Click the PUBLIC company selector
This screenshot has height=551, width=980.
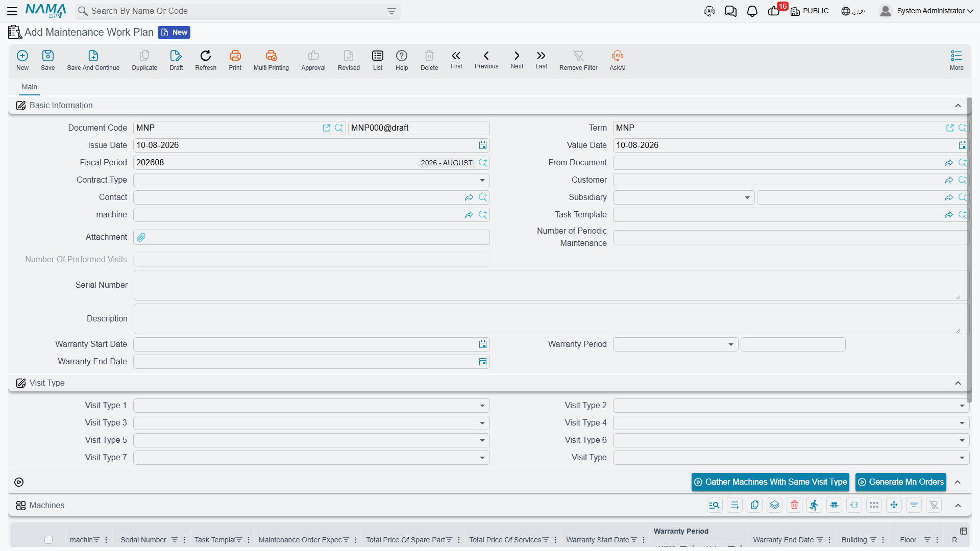810,11
